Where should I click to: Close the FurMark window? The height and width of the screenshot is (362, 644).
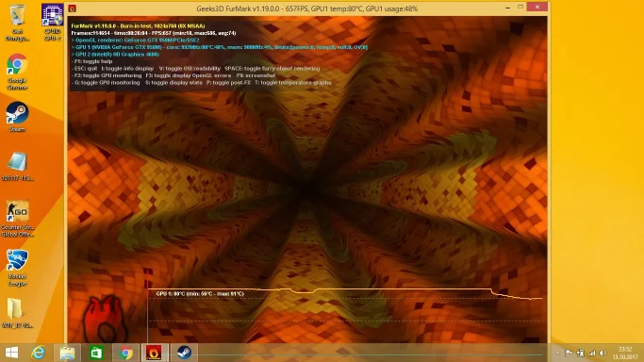coord(537,7)
